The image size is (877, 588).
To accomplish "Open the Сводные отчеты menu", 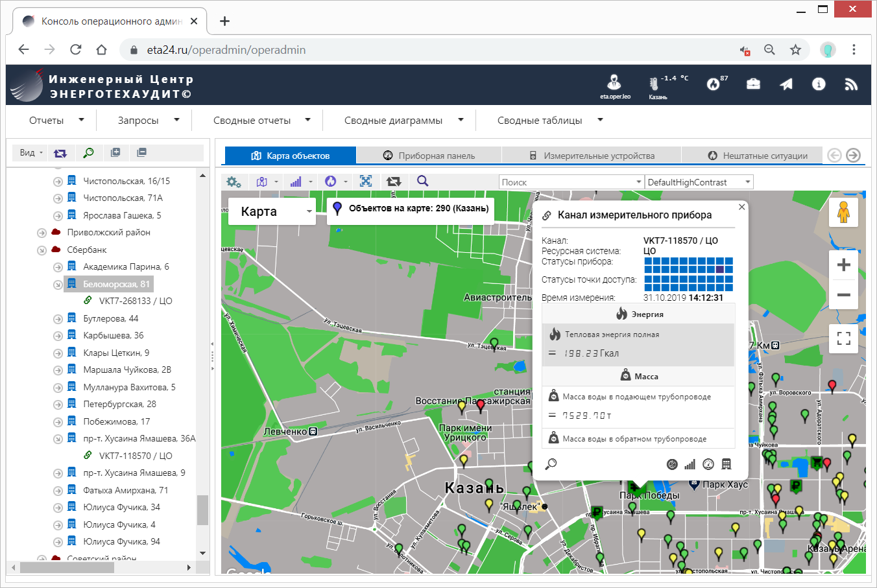I will pos(261,121).
